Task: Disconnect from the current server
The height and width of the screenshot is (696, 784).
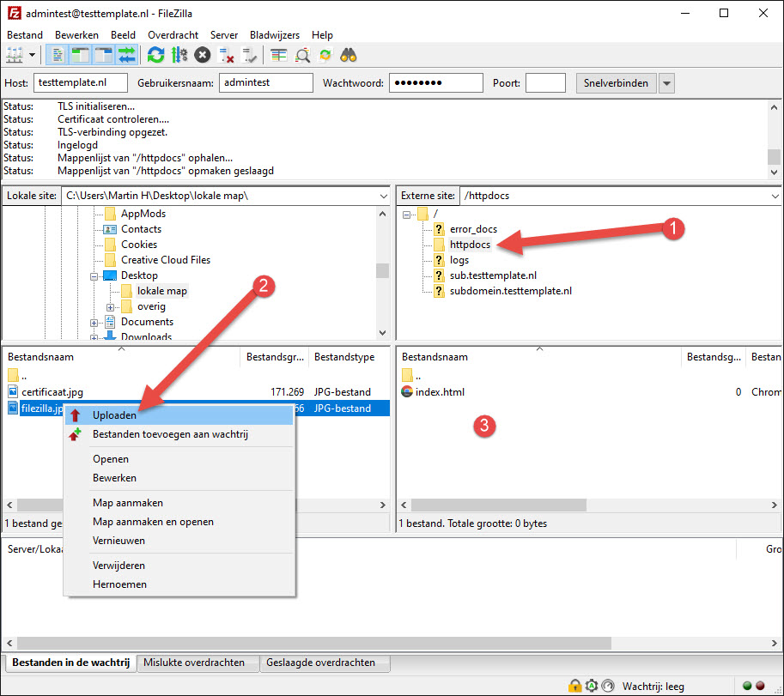Action: point(226,55)
